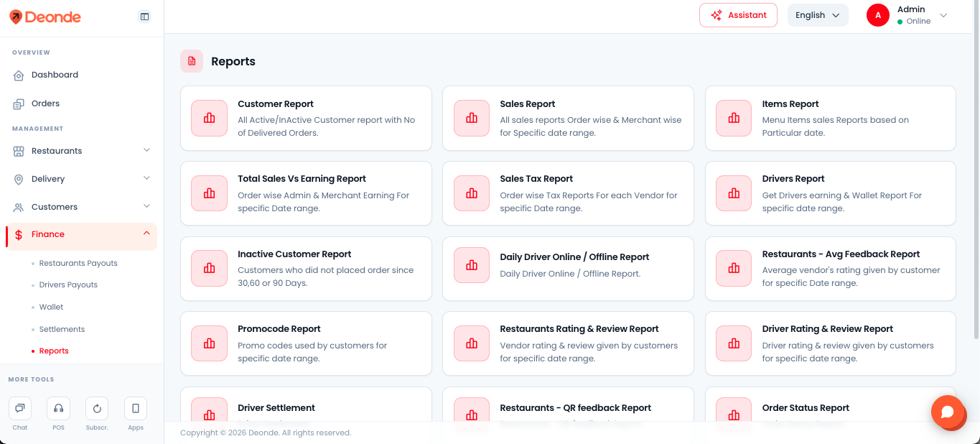Click the page vertical scrollbar
Image resolution: width=980 pixels, height=444 pixels.
(x=976, y=171)
